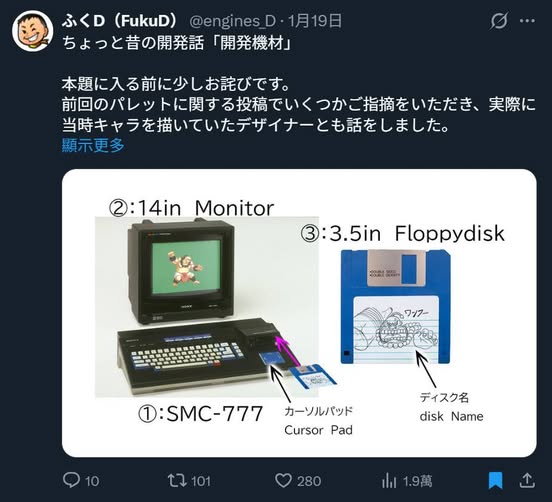The image size is (552, 502).
Task: Expand the post with 顯示更多
Action: [93, 145]
